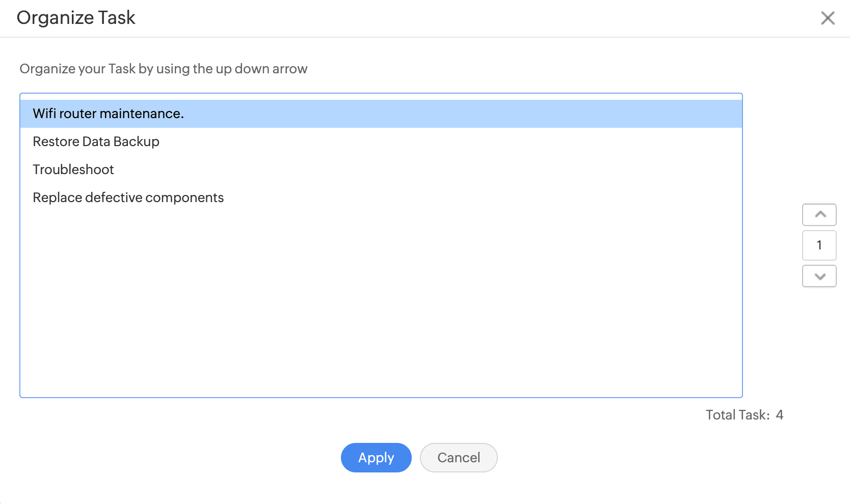Move the selected task down

(819, 276)
